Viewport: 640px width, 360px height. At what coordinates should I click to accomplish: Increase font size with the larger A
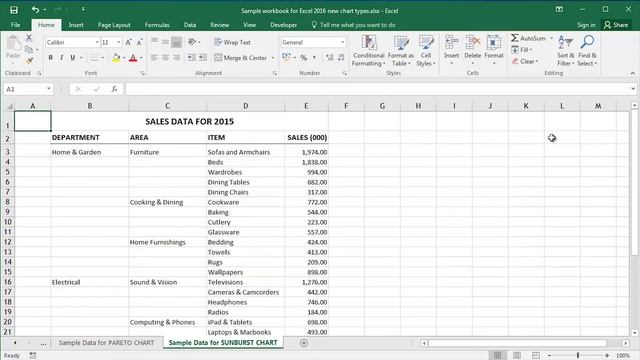click(129, 42)
